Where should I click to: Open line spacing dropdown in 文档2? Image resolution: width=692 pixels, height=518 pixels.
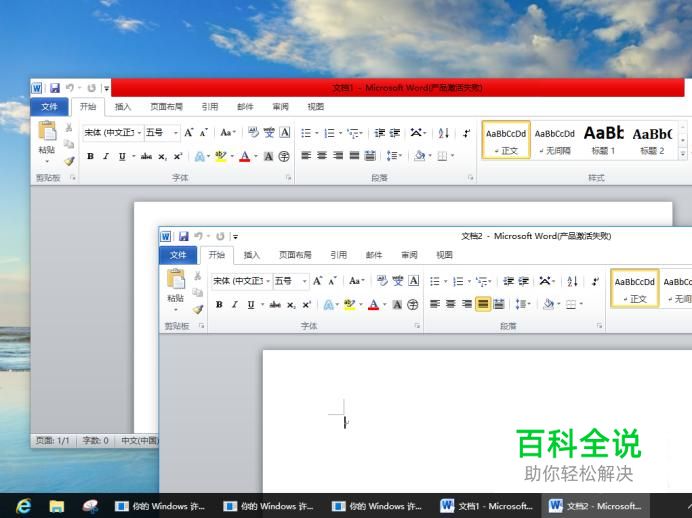(x=523, y=304)
